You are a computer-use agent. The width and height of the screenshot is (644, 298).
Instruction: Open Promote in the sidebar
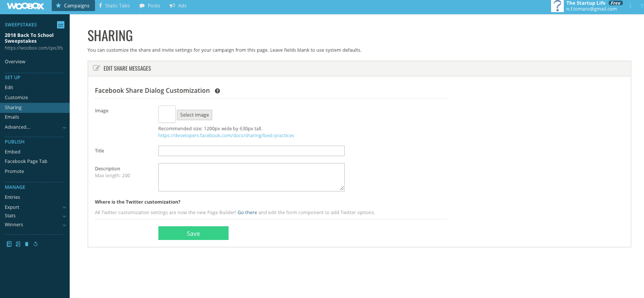tap(14, 171)
